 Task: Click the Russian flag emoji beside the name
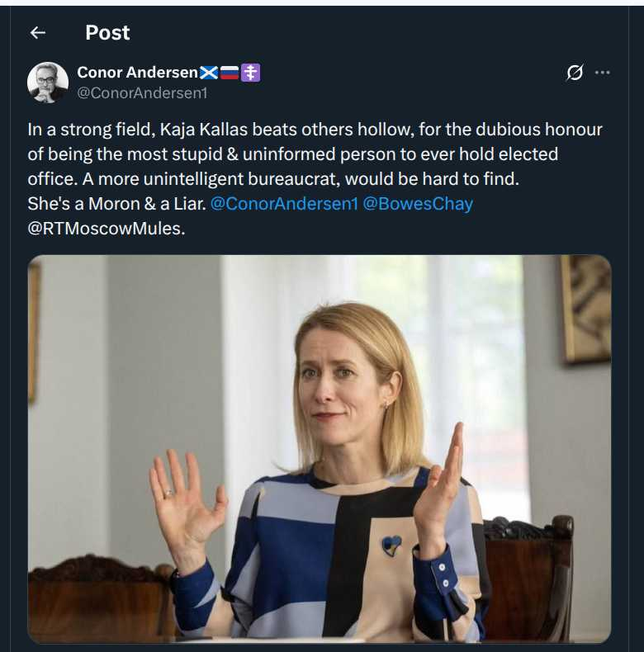pos(230,73)
